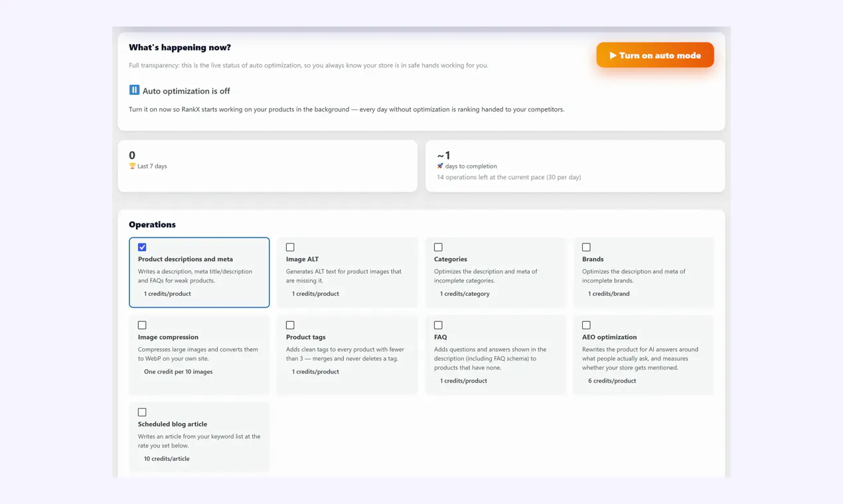Screen dimensions: 843x504
Task: Select the "~1" days to completion value
Action: [443, 155]
